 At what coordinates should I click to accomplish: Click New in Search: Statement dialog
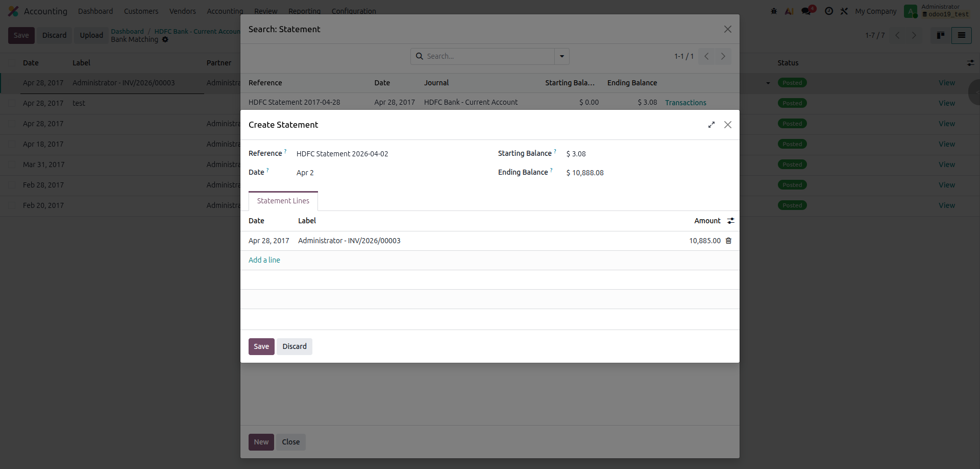261,442
